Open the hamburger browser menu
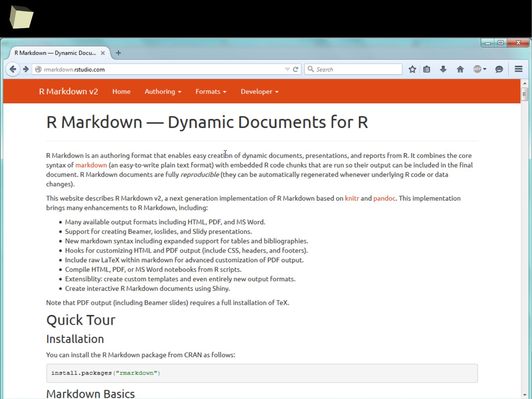This screenshot has width=532, height=399. [x=519, y=69]
